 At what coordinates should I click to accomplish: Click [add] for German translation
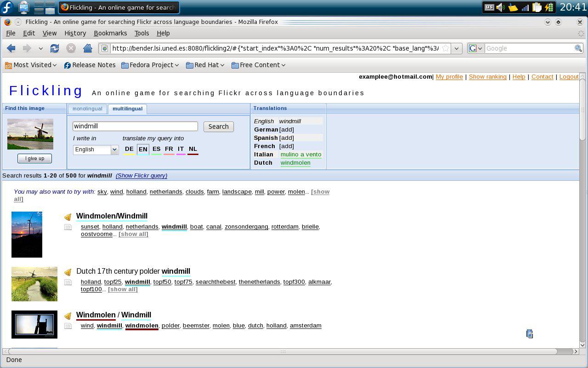[x=287, y=129]
